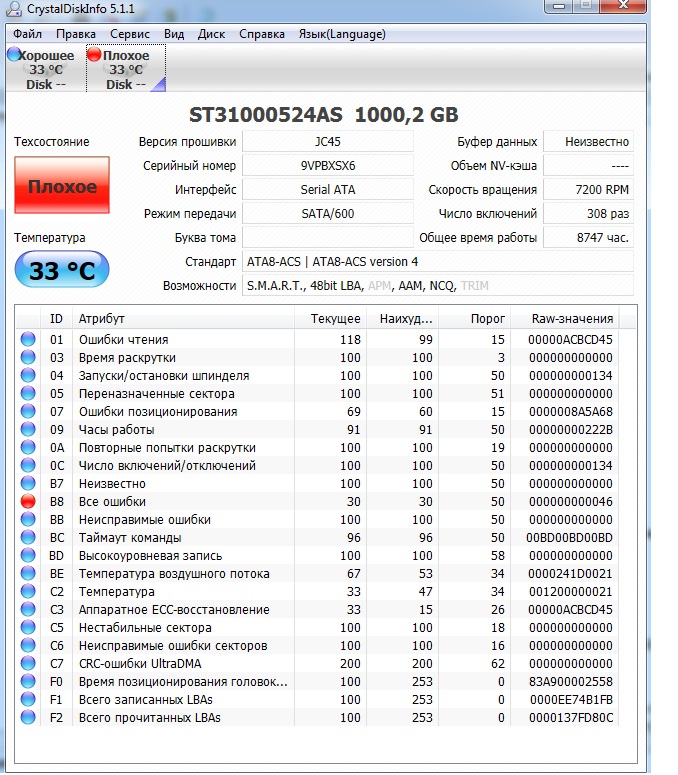
Task: Click status icon for Время позиционирования головок row
Action: click(28, 681)
